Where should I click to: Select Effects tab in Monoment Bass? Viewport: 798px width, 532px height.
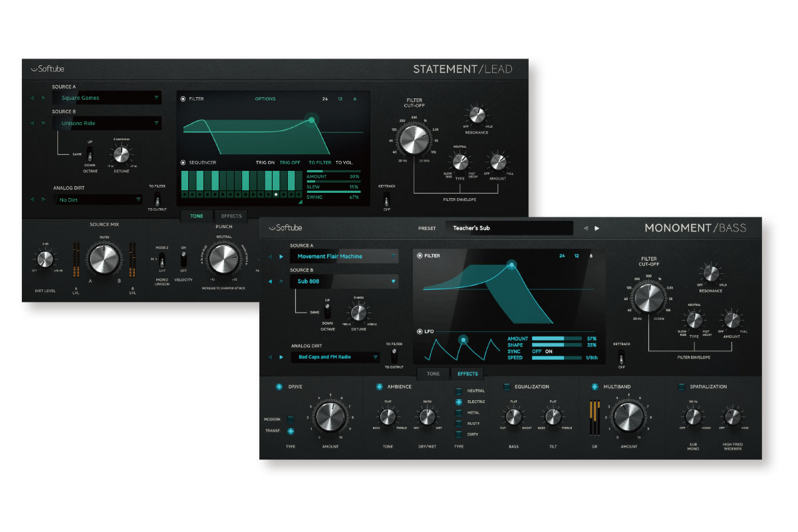(x=467, y=374)
